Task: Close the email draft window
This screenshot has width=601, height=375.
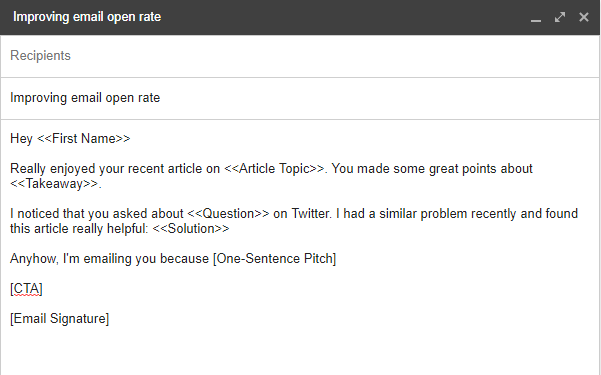Action: pos(584,17)
